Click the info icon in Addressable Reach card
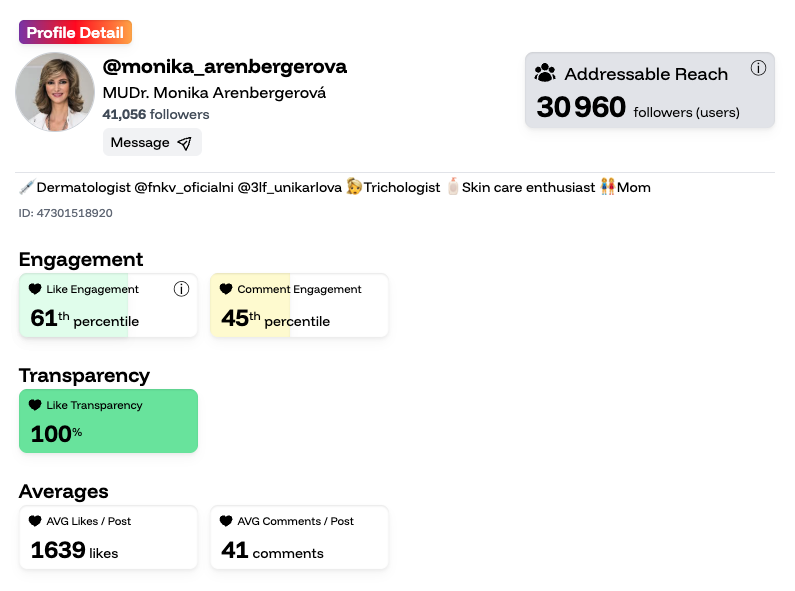Screen dimensions: 795x591 pos(758,69)
